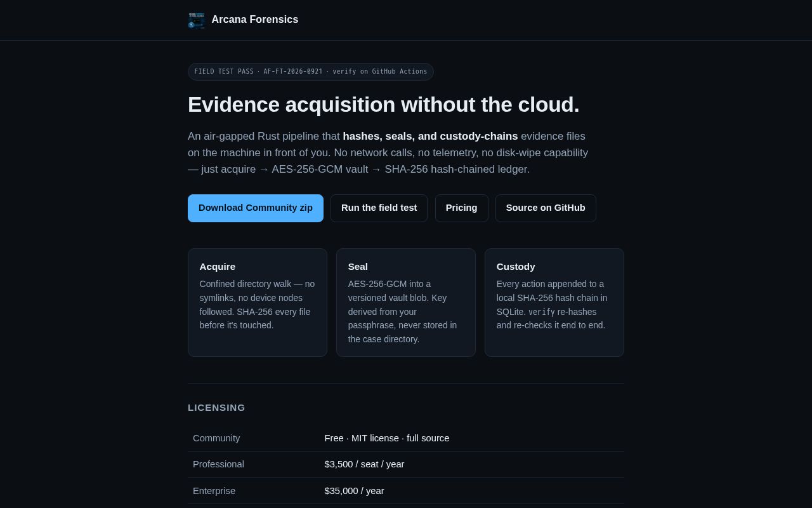Select the Seal feature card

pyautogui.click(x=406, y=302)
